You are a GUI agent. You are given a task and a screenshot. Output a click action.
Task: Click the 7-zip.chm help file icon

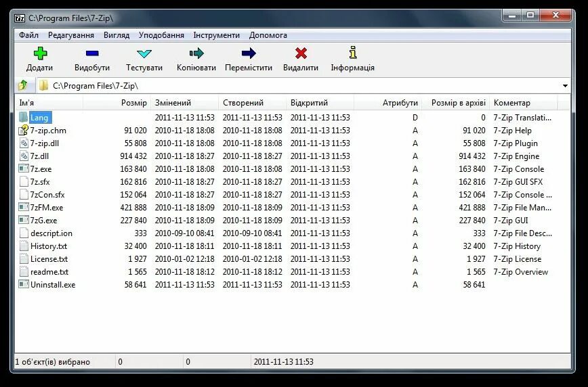pyautogui.click(x=24, y=131)
